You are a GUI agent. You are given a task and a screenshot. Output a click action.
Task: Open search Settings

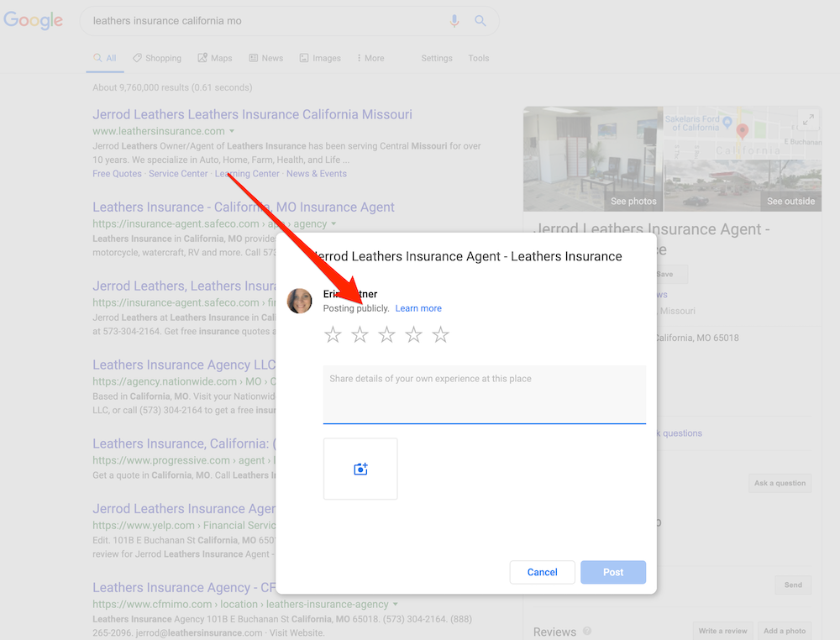(437, 58)
